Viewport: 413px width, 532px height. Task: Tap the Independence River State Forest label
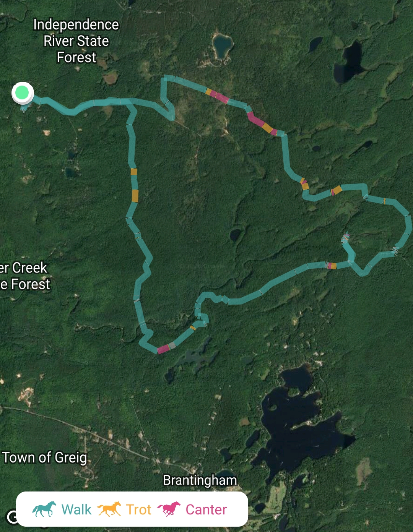tap(76, 41)
